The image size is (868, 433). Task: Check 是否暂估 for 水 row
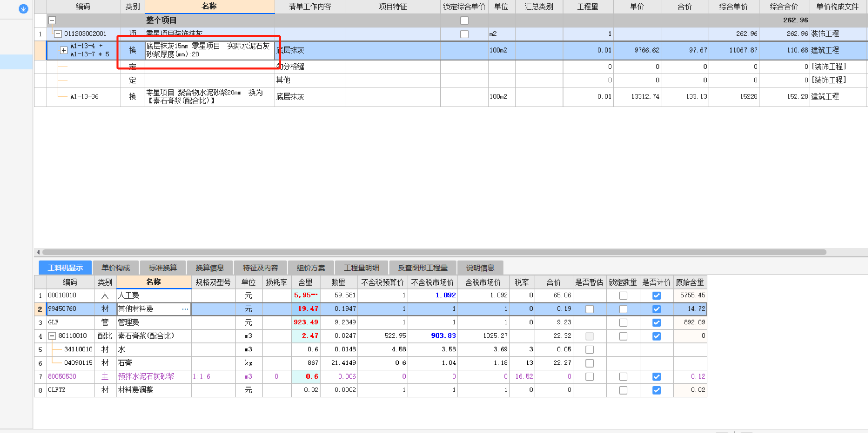click(x=590, y=350)
